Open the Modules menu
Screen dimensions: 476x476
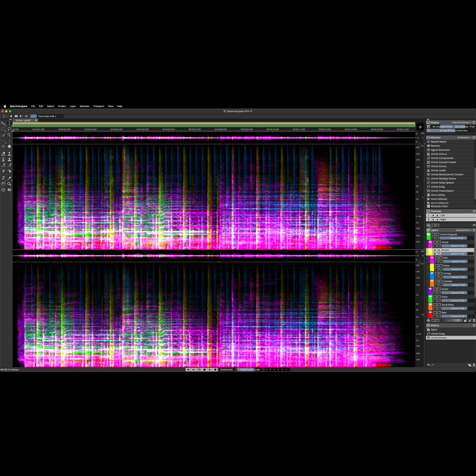tap(85, 106)
